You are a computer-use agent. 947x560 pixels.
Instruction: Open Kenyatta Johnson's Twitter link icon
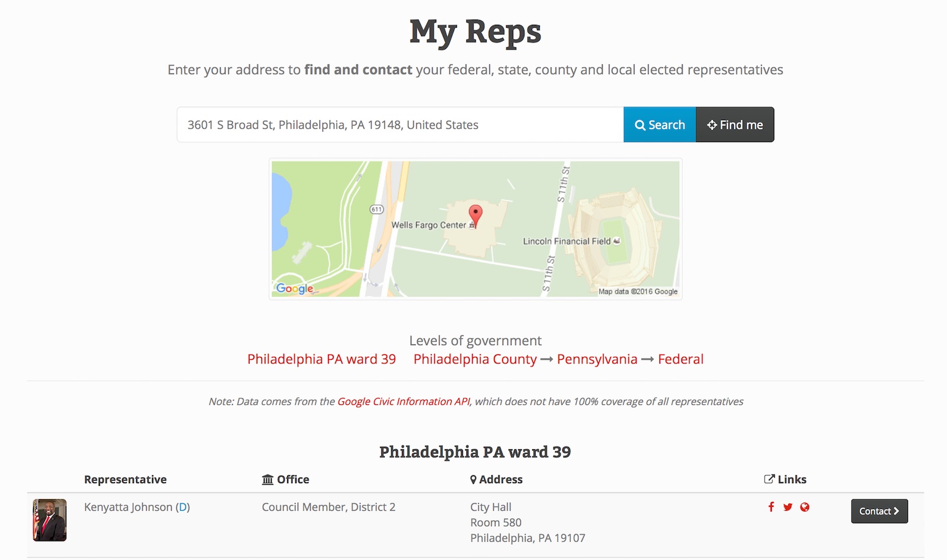pos(788,507)
